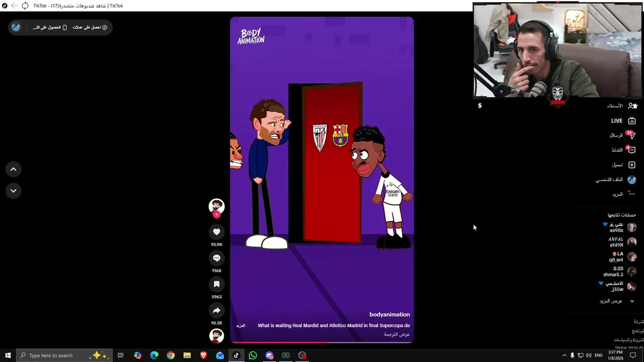Open the Mail app on taskbar

(x=220, y=355)
